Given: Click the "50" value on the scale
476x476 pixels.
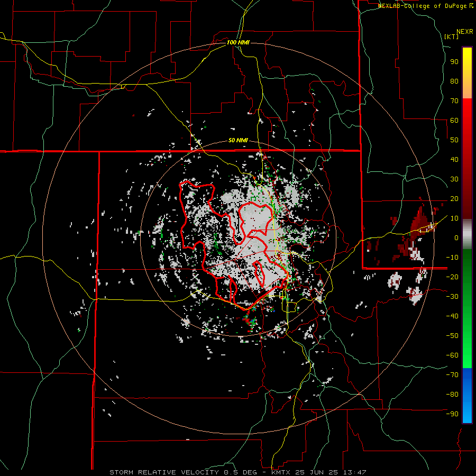Looking at the screenshot, I should 454,140.
